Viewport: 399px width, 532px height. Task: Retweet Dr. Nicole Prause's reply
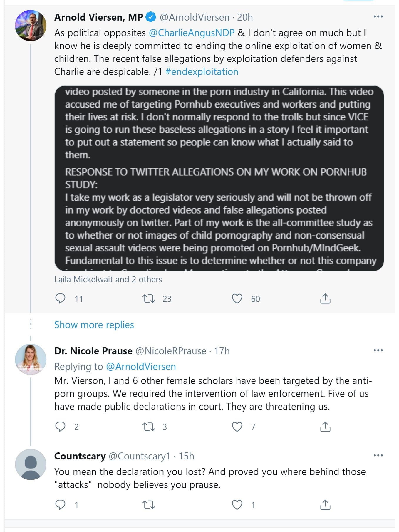[148, 427]
